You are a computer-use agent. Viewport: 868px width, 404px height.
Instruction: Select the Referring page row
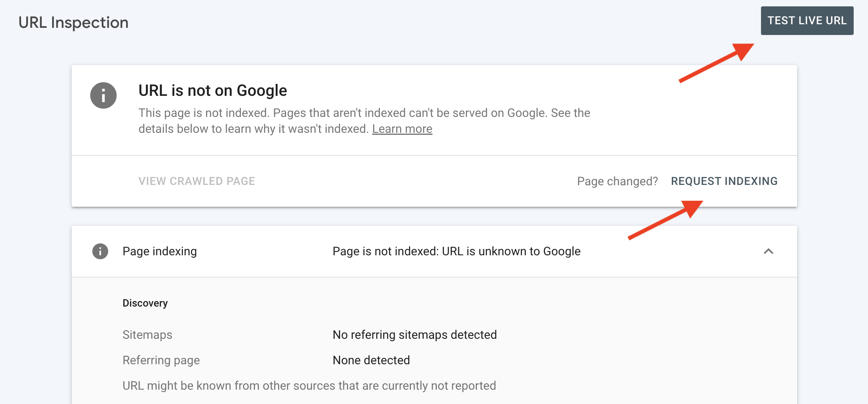point(161,360)
